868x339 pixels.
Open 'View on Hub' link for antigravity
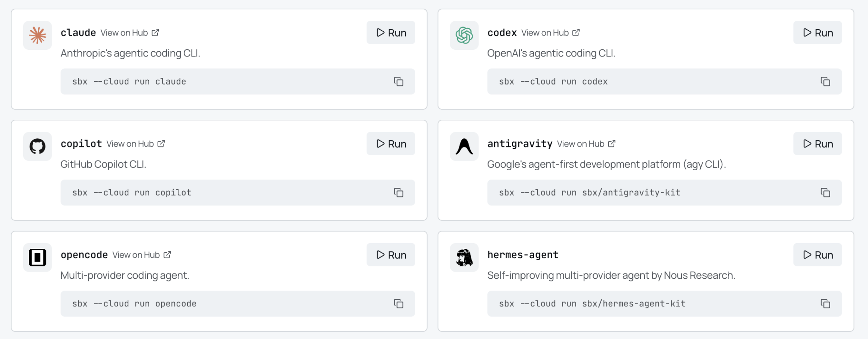[x=586, y=144]
